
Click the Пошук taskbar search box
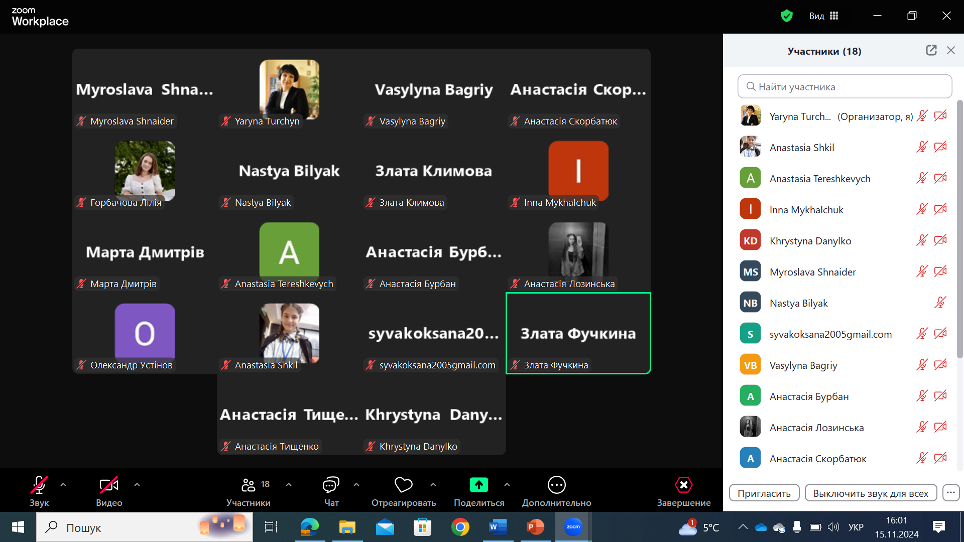point(144,527)
